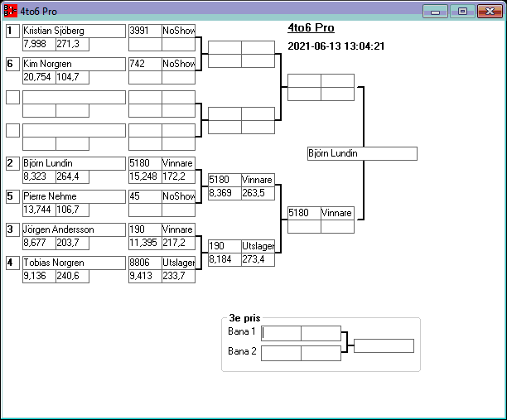Select the cell showing 3991
The width and height of the screenshot is (507, 420).
(x=144, y=31)
